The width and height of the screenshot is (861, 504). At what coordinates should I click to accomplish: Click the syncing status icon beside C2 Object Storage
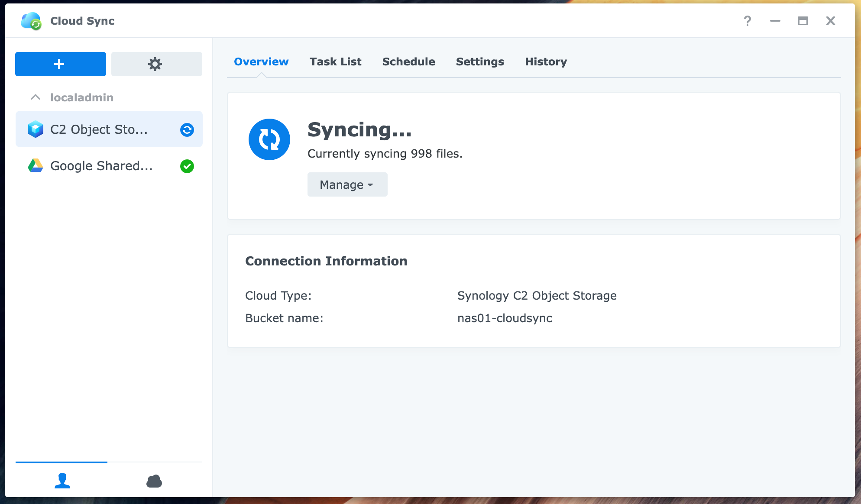pyautogui.click(x=187, y=130)
